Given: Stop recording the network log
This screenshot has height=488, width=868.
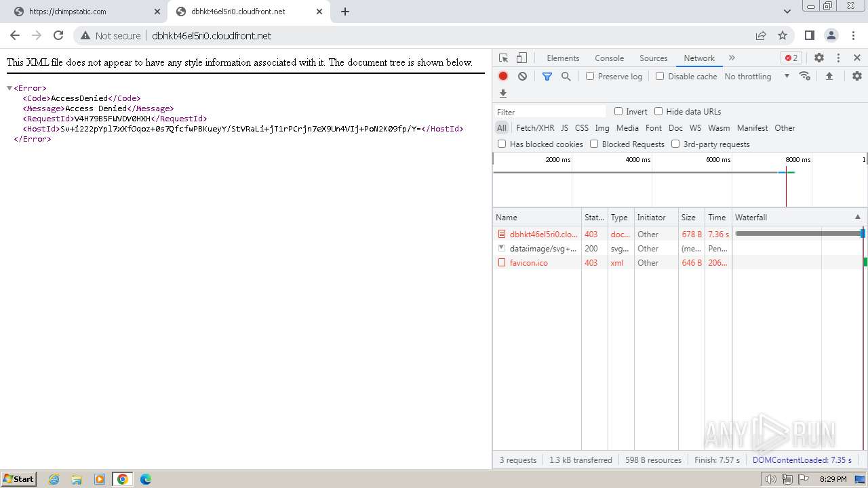Looking at the screenshot, I should (503, 76).
